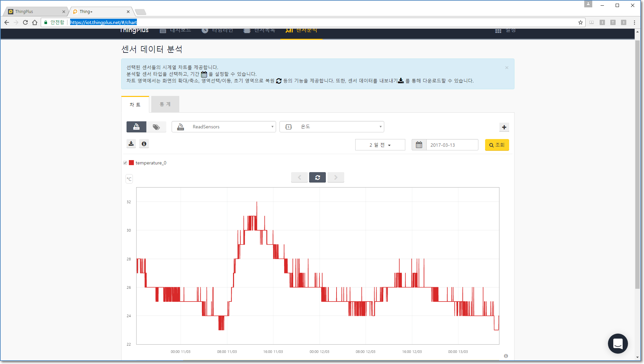644x364 pixels.
Task: Click the red temperature_0 legend swatch
Action: [132, 163]
